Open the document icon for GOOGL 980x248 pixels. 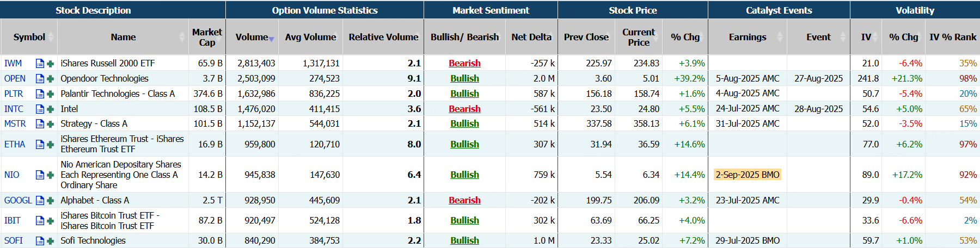point(40,201)
